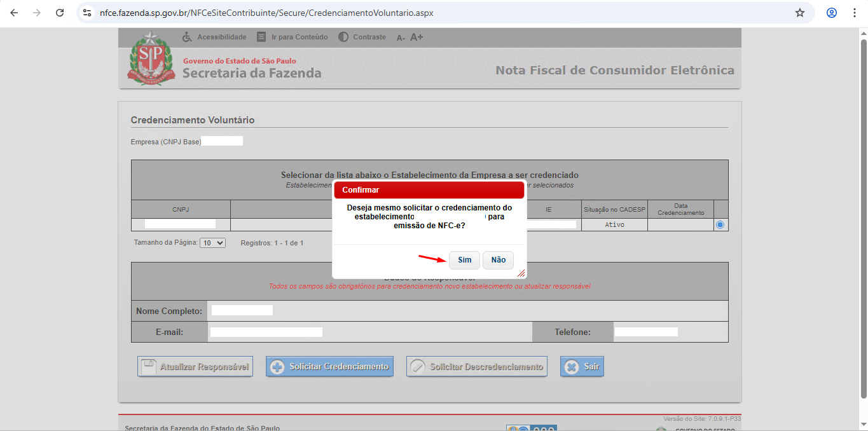868x431 pixels.
Task: Decrease font size with A- control
Action: (x=401, y=38)
